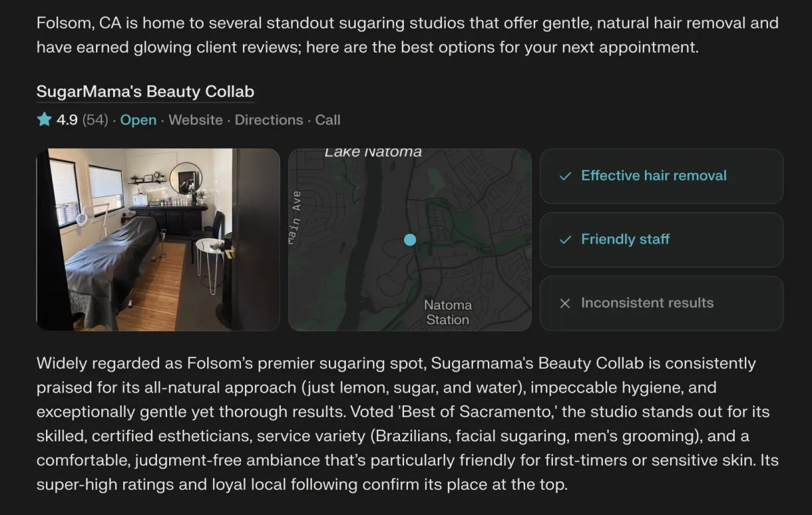Click the blue star rating icon
Viewport: 812px width, 515px height.
[x=44, y=120]
